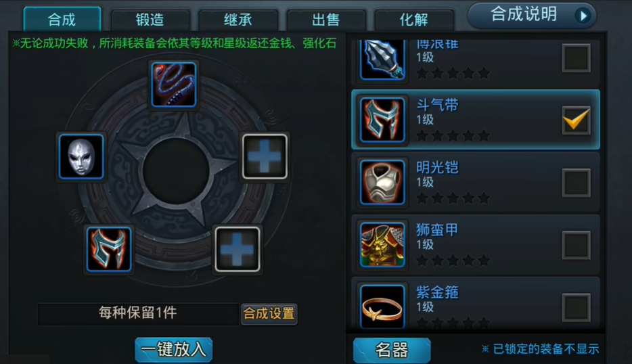Click the 博浪锥 weapon icon

[382, 60]
